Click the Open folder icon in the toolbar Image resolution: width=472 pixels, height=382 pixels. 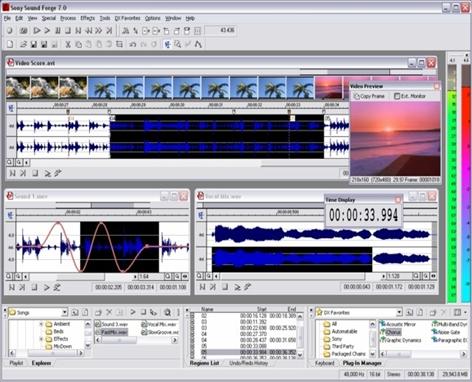pos(23,44)
